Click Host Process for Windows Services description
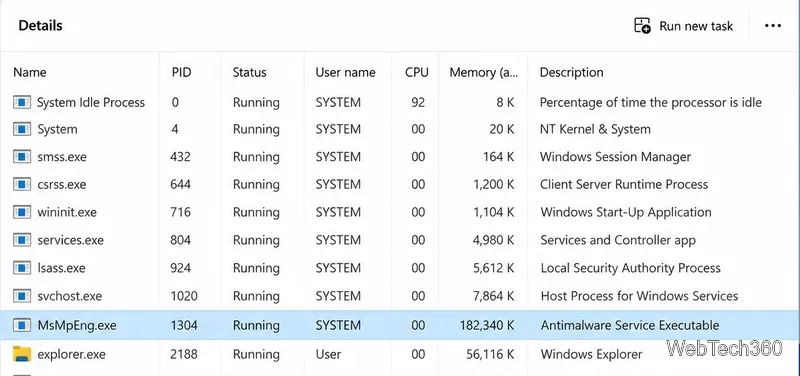The height and width of the screenshot is (376, 800). 639,296
